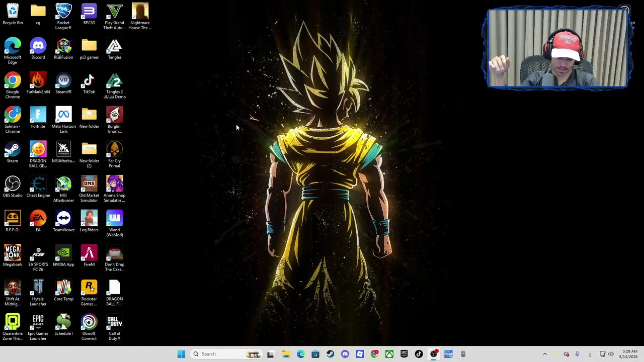The width and height of the screenshot is (644, 362).
Task: Launch Rocket League desktop shortcut
Action: click(x=63, y=16)
